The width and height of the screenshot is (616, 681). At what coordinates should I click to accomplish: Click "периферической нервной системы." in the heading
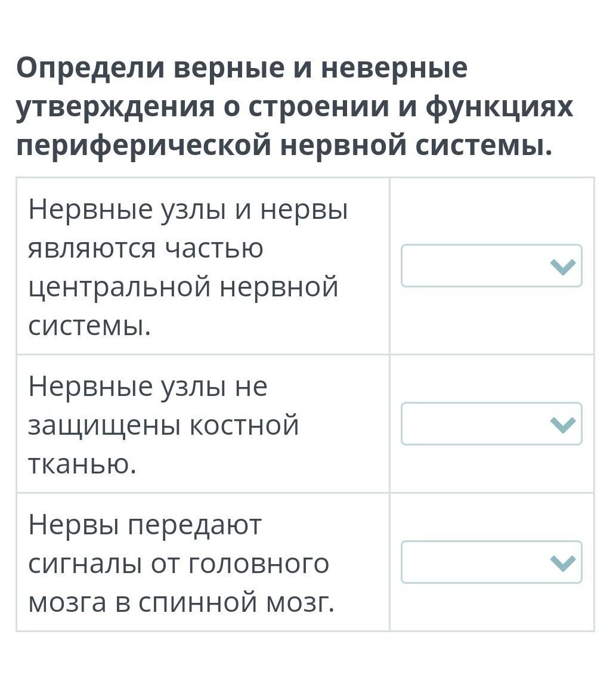click(284, 146)
